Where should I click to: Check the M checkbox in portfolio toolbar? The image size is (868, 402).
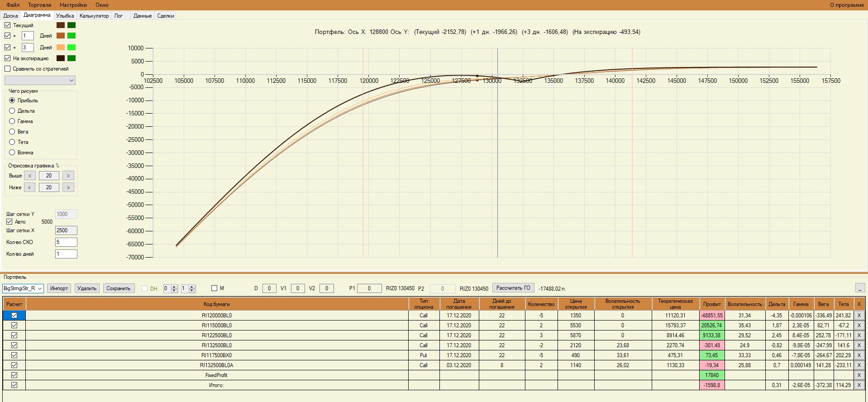click(215, 288)
